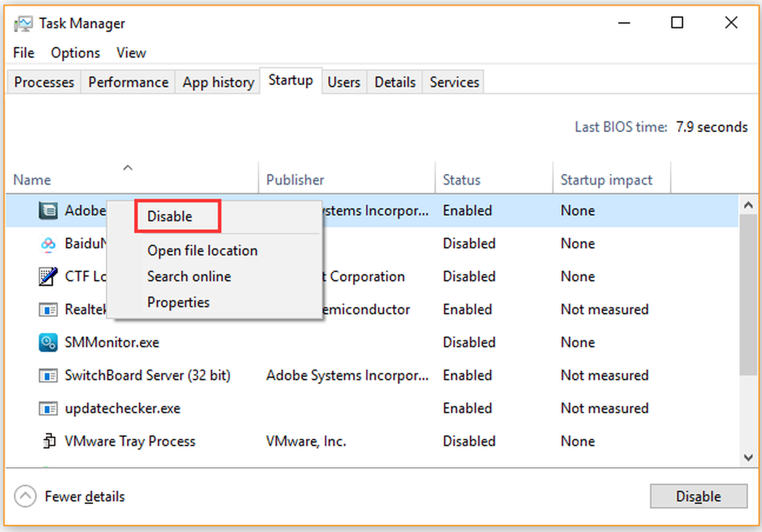This screenshot has height=532, width=762.
Task: Maximize the Task Manager window
Action: coord(678,23)
